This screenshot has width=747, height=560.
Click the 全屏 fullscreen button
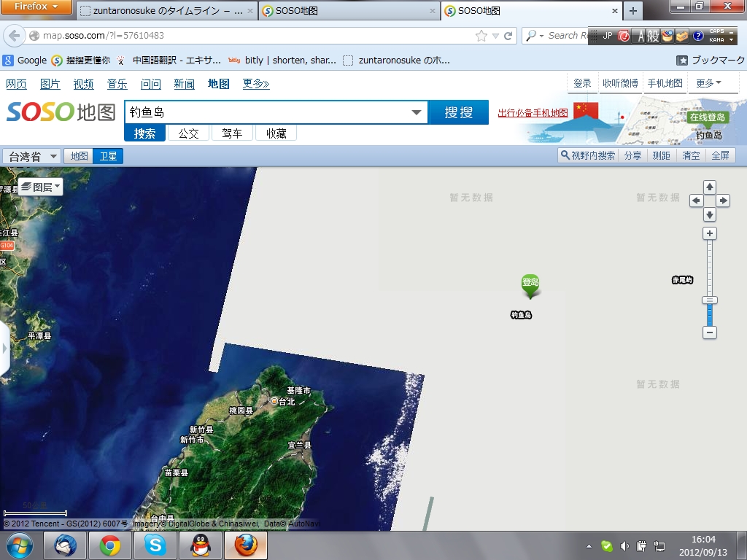tap(720, 156)
